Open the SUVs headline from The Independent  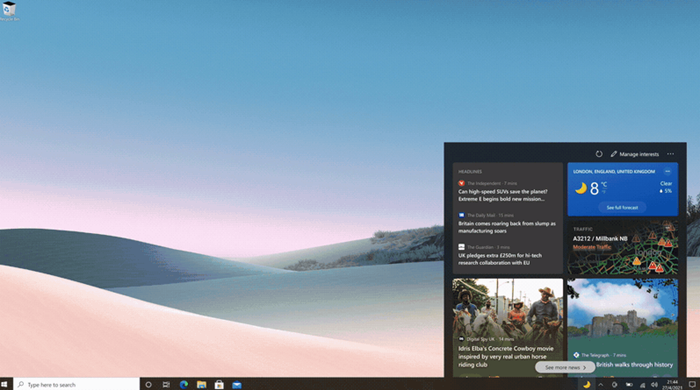click(503, 195)
